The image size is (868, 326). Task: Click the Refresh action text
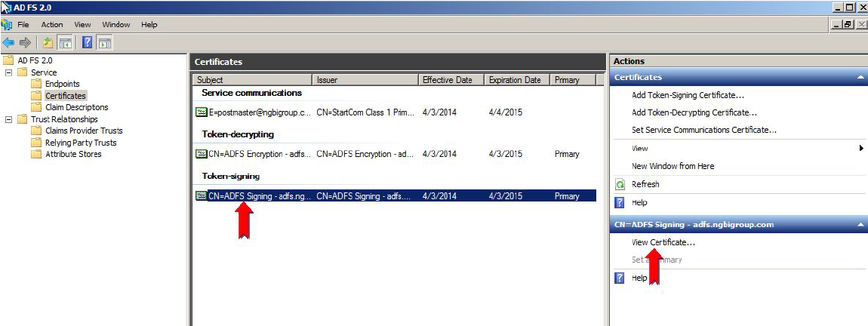pos(645,184)
